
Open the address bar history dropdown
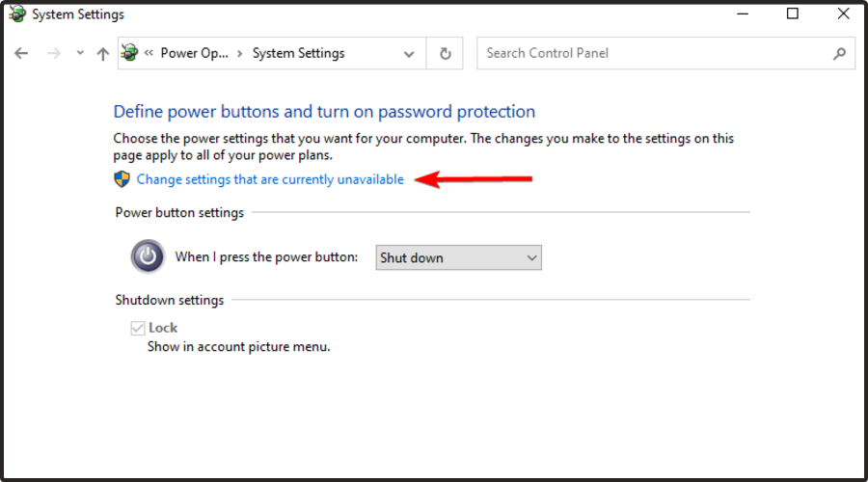tap(409, 54)
